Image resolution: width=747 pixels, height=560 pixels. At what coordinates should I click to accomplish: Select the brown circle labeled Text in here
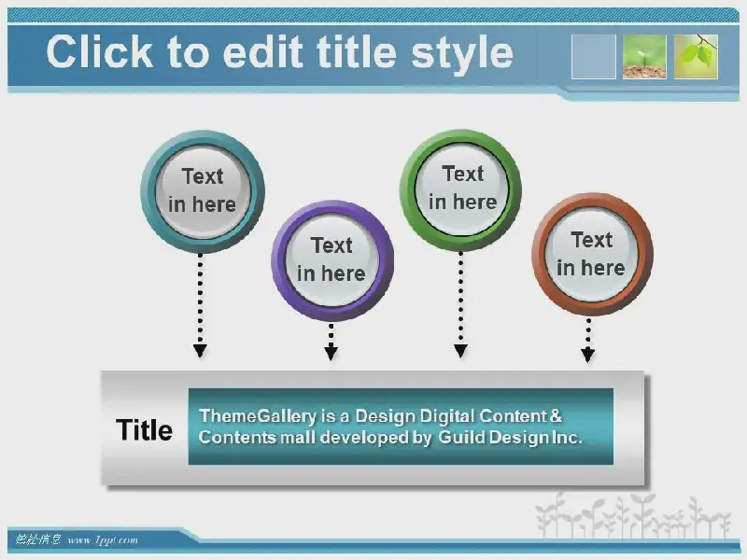[592, 255]
